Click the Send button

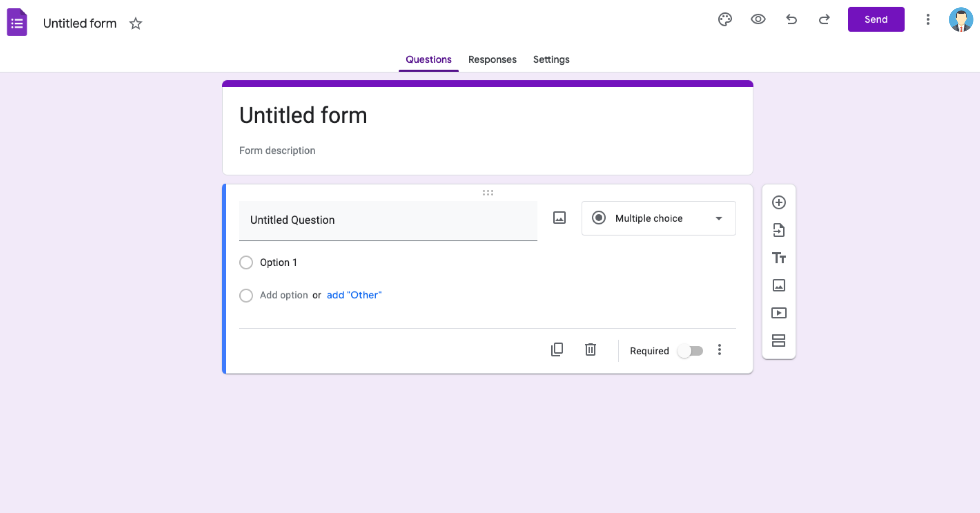pyautogui.click(x=876, y=19)
